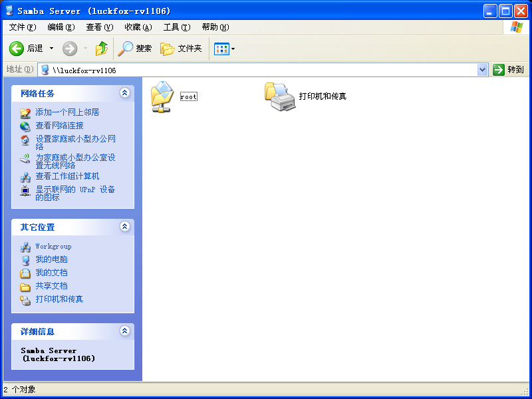Screen dimensions: 532x399
Task: Open the 帮助(H) menu
Action: coord(215,27)
